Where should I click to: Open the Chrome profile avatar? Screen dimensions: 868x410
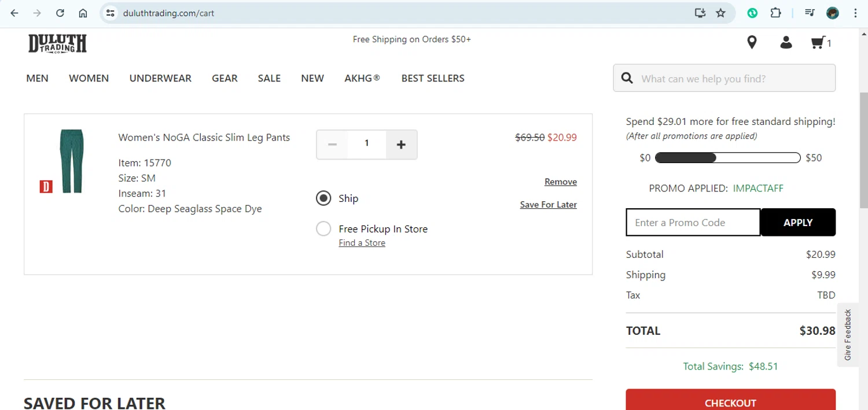pos(833,13)
